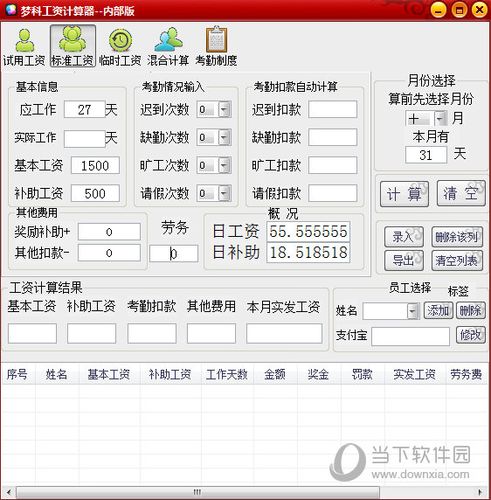Click the 序号 column header
Image resolution: width=491 pixels, height=500 pixels.
(17, 374)
